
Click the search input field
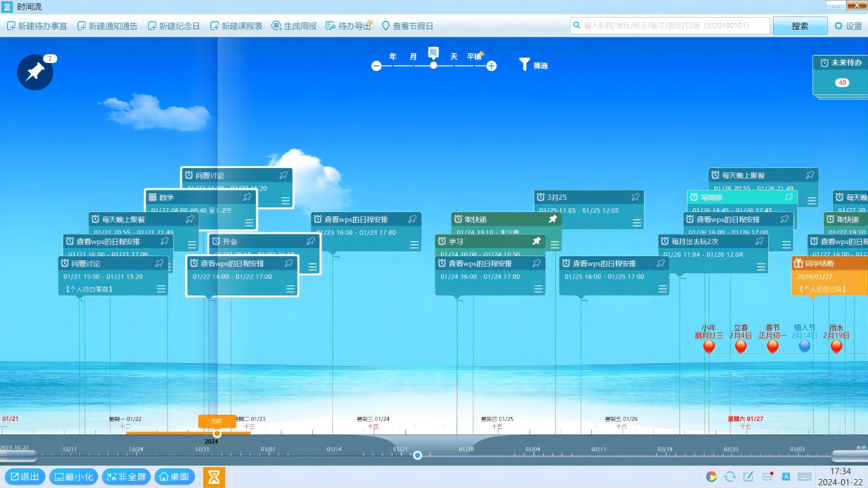(x=670, y=26)
